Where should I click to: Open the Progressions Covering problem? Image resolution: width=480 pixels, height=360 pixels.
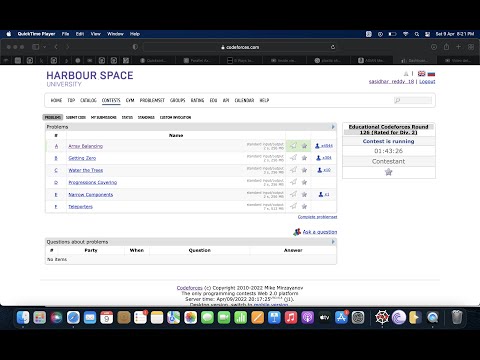[x=93, y=182]
